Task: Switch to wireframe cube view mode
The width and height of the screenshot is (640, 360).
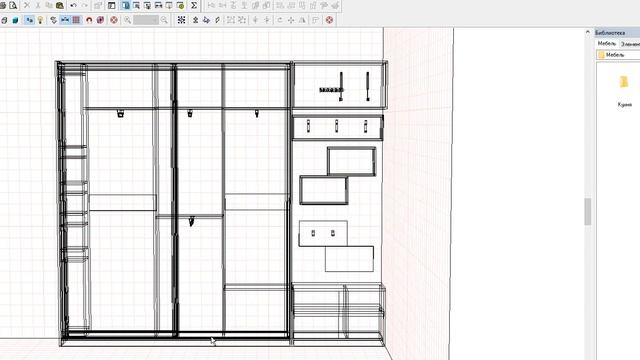Action: click(4, 20)
